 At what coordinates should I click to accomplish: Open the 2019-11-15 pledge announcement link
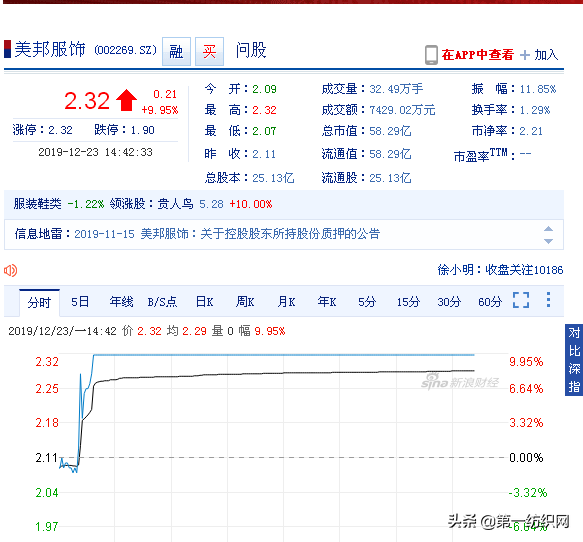click(227, 234)
